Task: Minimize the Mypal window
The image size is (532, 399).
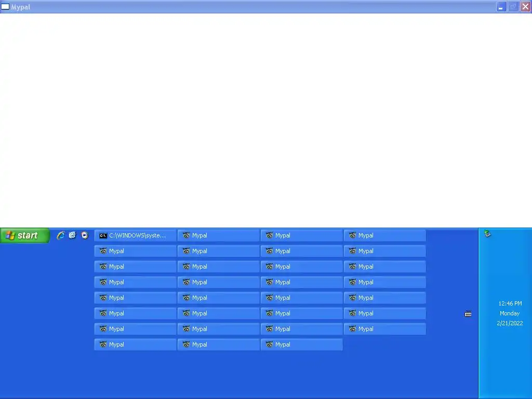Action: click(501, 6)
